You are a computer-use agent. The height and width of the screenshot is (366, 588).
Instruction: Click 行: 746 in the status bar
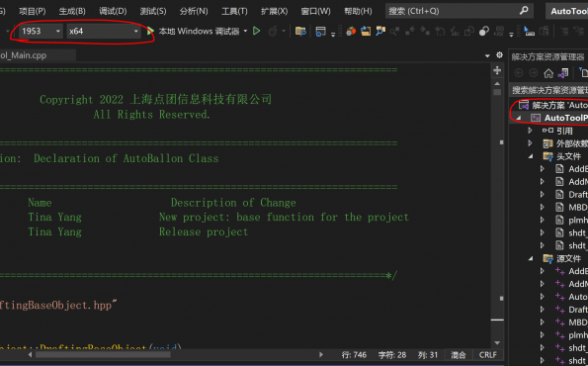coord(354,355)
